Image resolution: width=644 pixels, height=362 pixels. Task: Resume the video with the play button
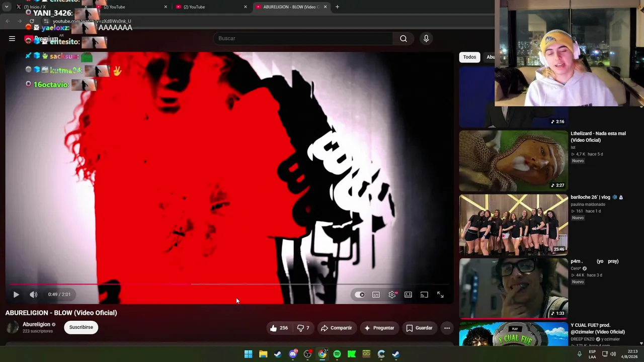coord(16,295)
